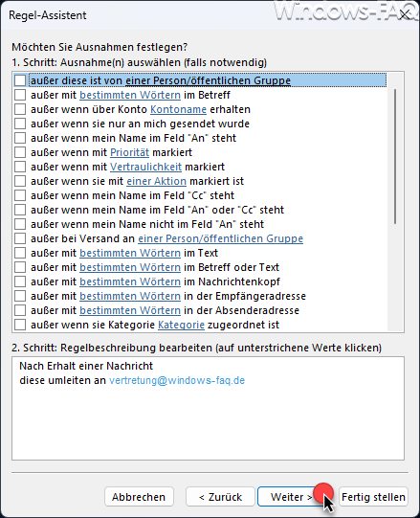Click 'bestimmten Wörtern' link in 'in der Absenderadresse' row
420x518 pixels.
click(x=130, y=310)
